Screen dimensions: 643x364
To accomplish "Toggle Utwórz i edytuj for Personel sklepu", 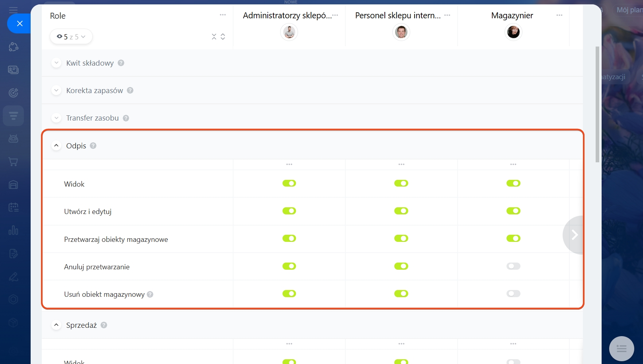I will pyautogui.click(x=401, y=211).
